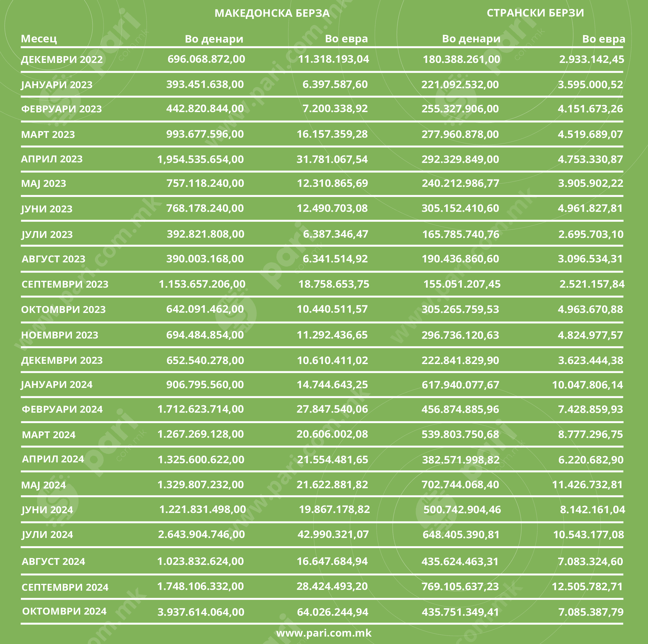Click the value 1,954.535.654,00
The image size is (648, 644).
pos(201,159)
